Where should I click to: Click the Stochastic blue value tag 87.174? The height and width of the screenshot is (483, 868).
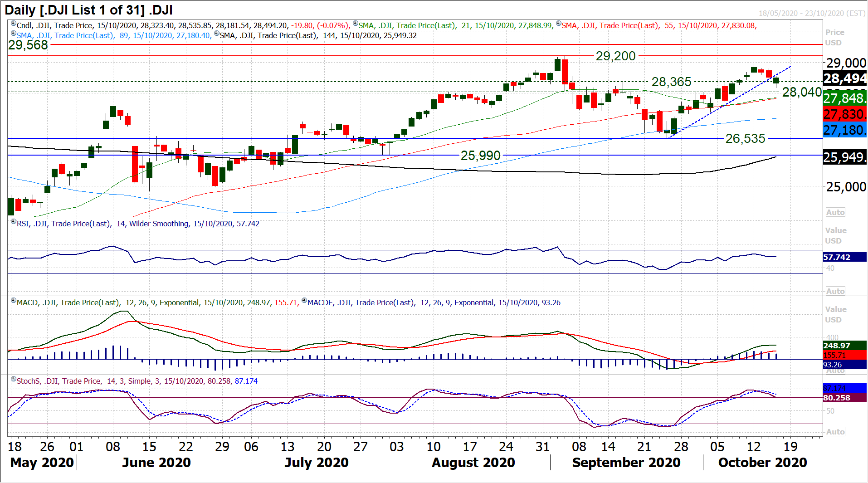(x=845, y=388)
